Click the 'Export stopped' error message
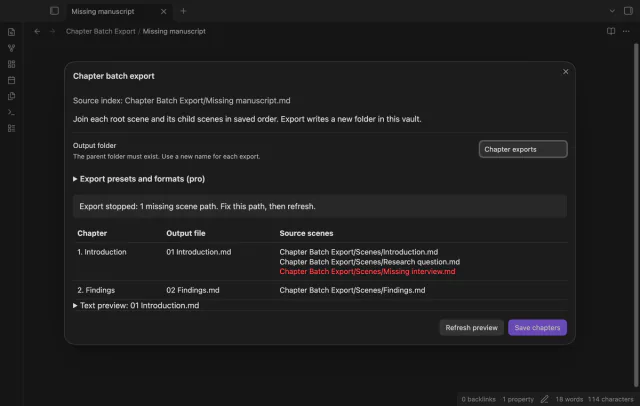640x406 pixels. click(320, 206)
